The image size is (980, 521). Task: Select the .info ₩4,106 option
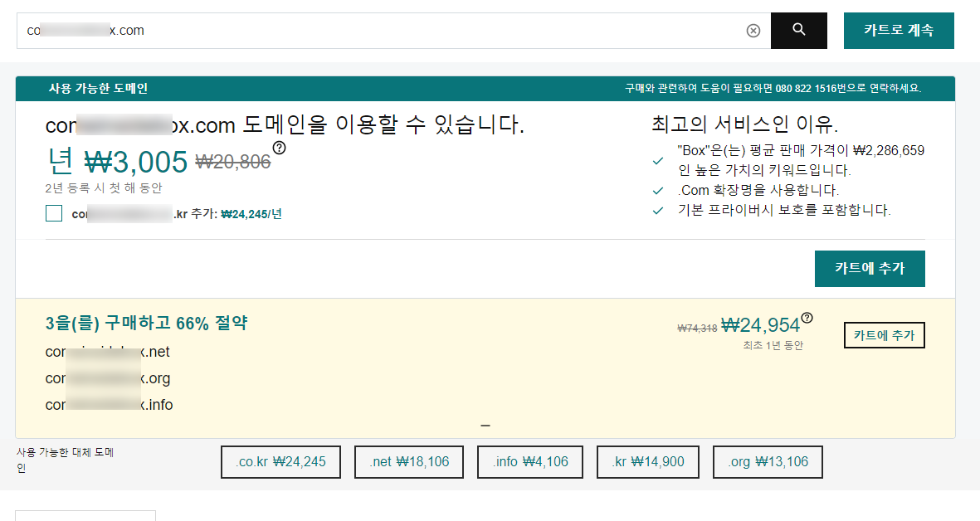point(530,461)
